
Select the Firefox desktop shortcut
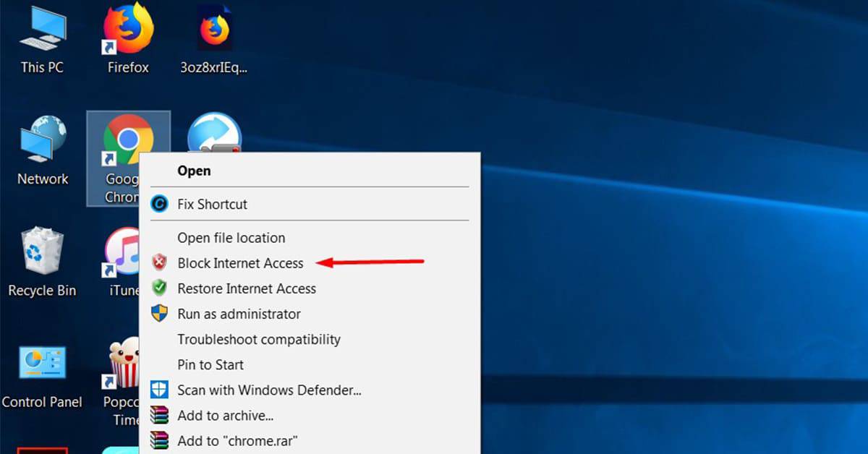pos(128,40)
